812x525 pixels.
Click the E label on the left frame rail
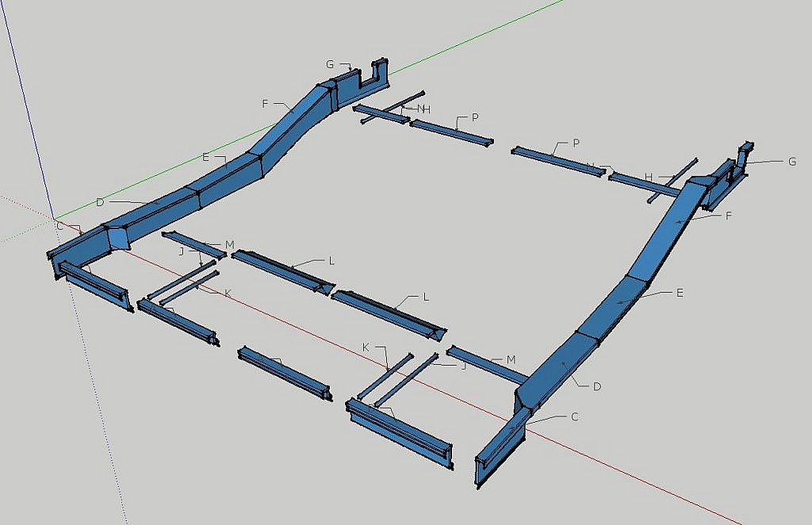(x=205, y=157)
